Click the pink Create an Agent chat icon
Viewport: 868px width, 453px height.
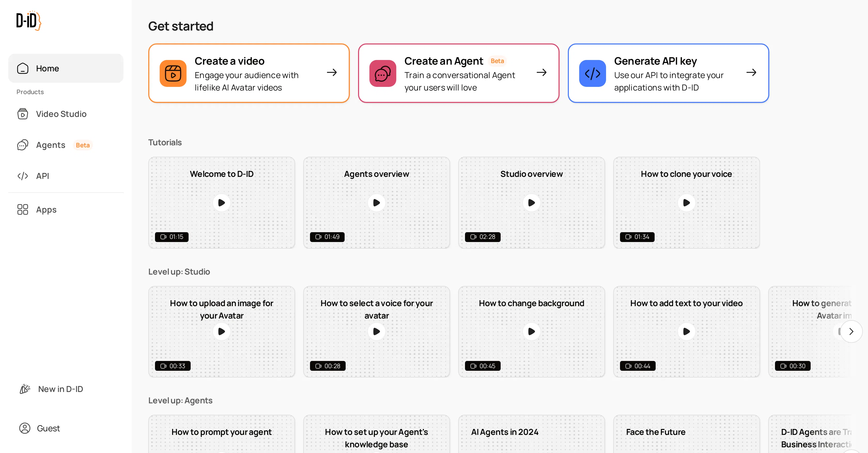point(382,73)
